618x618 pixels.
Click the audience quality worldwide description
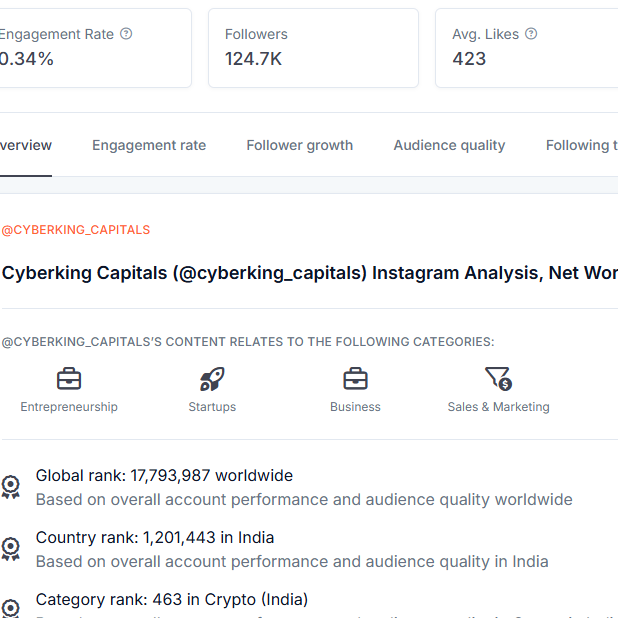click(304, 500)
